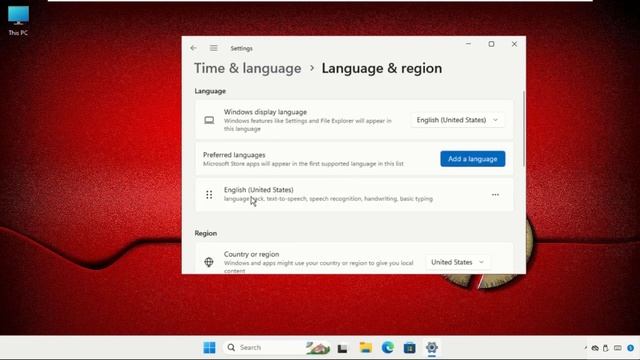Open the display language dropdown
This screenshot has width=640, height=360.
[x=457, y=120]
